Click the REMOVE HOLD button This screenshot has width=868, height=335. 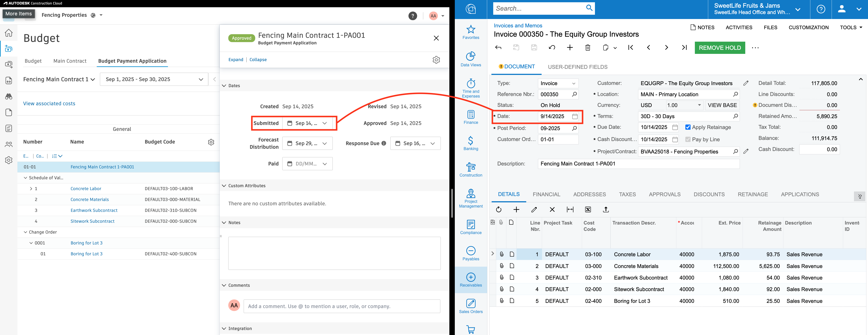pos(719,48)
